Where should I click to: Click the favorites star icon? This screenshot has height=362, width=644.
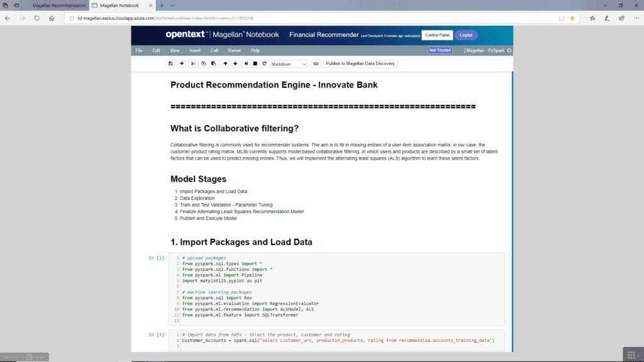572,18
